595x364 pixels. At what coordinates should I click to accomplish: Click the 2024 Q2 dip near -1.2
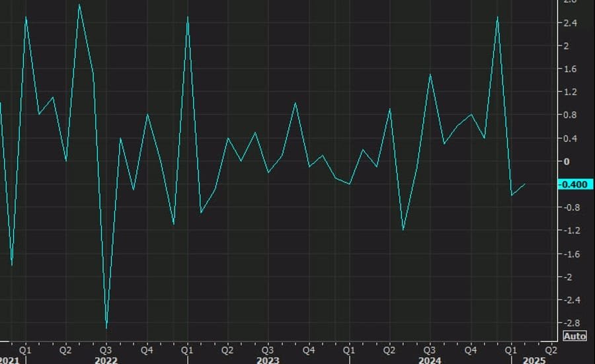coord(403,230)
